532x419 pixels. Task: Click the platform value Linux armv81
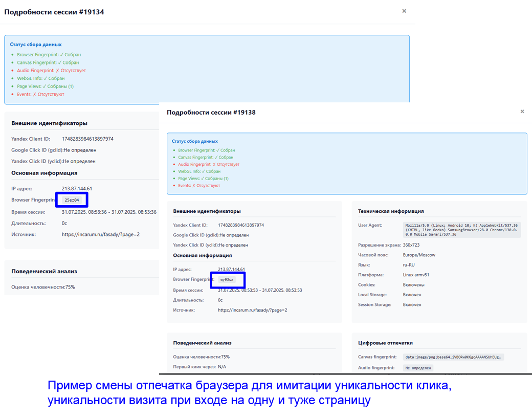(x=416, y=275)
